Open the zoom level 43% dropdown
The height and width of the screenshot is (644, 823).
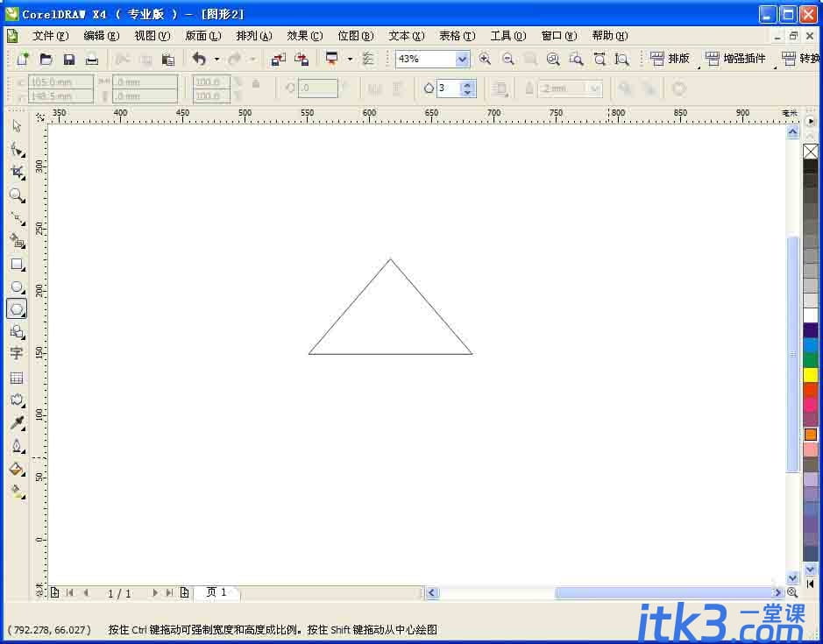[x=462, y=59]
